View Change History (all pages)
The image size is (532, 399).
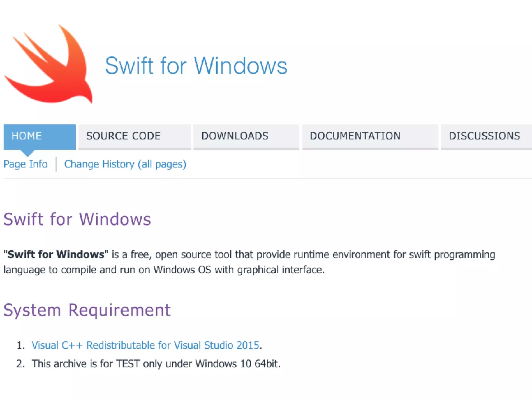click(x=125, y=164)
